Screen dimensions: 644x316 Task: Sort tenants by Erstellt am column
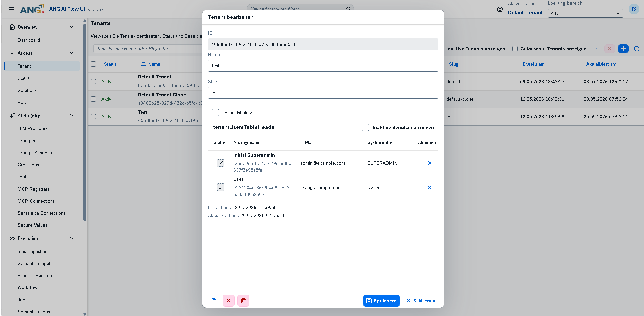coord(533,64)
